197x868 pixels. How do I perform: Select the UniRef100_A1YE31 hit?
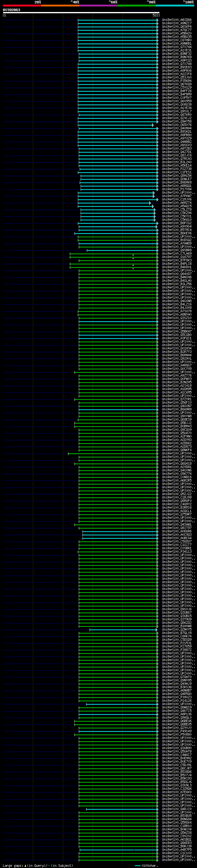pos(177,50)
